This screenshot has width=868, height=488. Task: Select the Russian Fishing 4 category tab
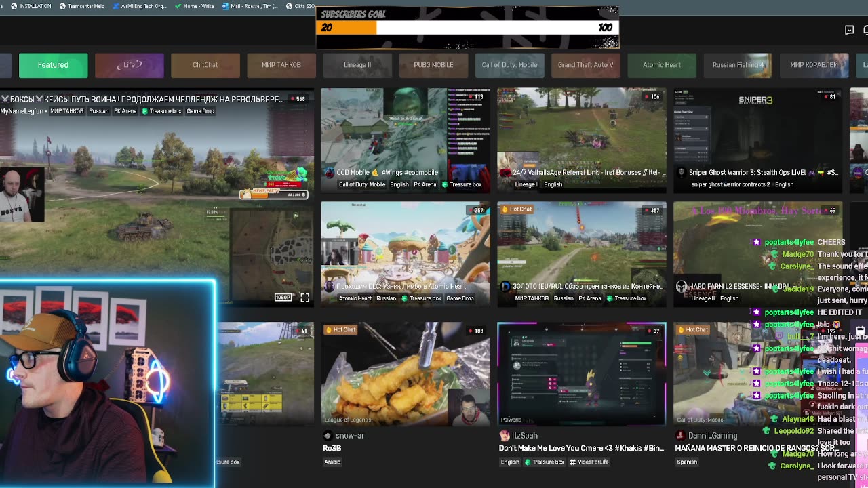pyautogui.click(x=738, y=65)
